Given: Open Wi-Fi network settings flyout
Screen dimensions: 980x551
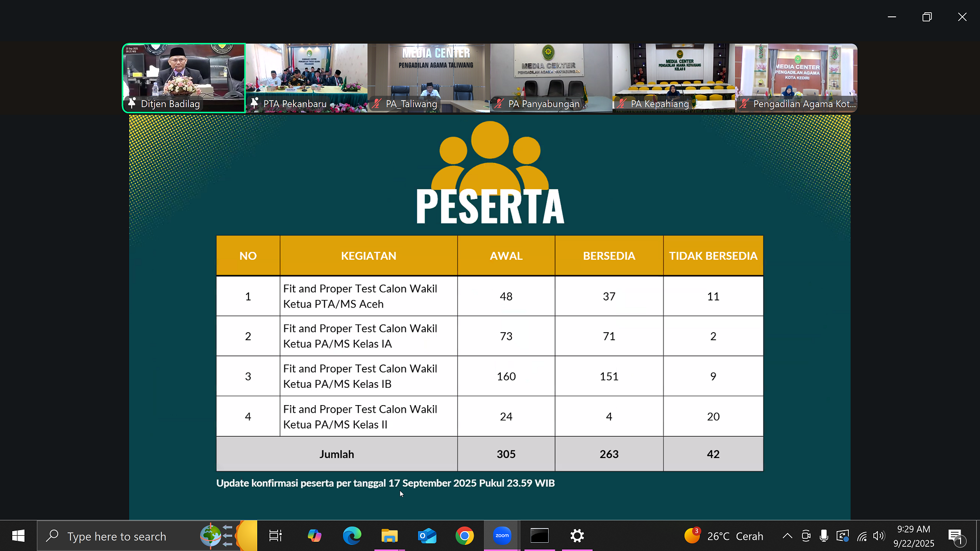Looking at the screenshot, I should (x=862, y=536).
